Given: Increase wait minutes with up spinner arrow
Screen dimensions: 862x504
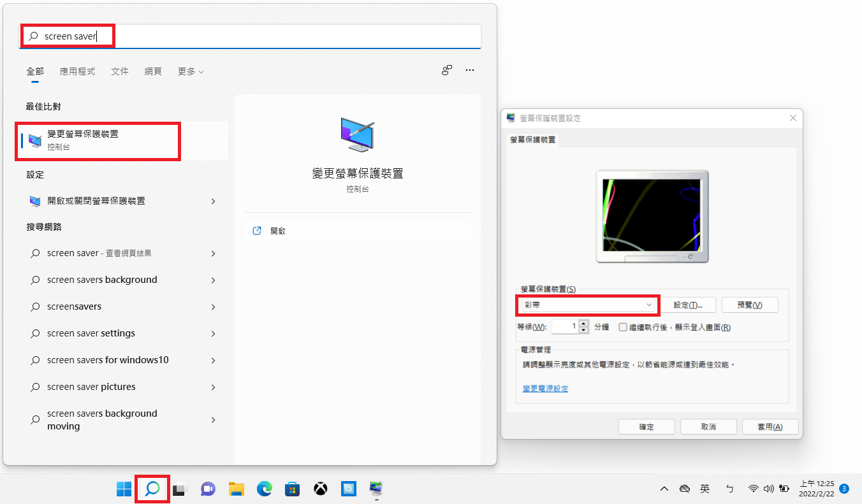Looking at the screenshot, I should click(584, 324).
